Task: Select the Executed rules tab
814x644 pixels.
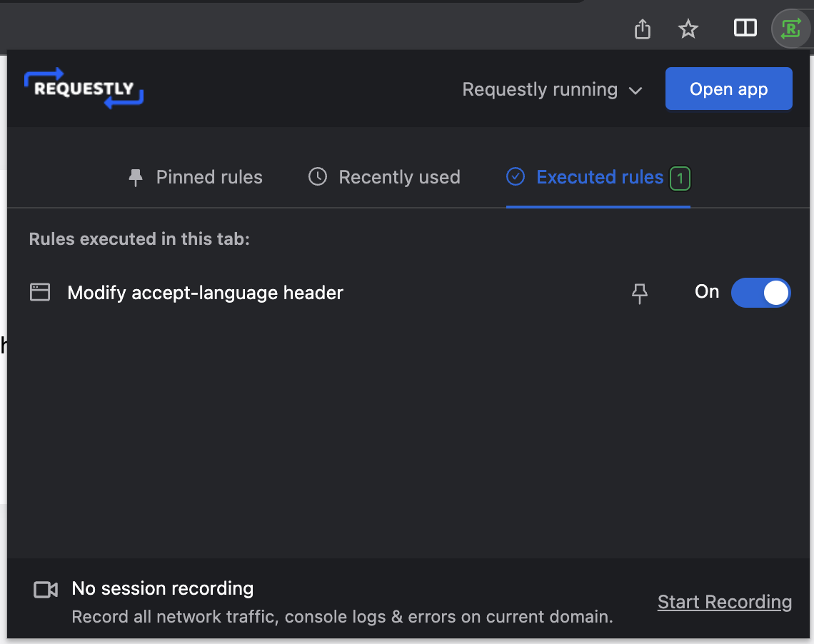Action: 598,178
